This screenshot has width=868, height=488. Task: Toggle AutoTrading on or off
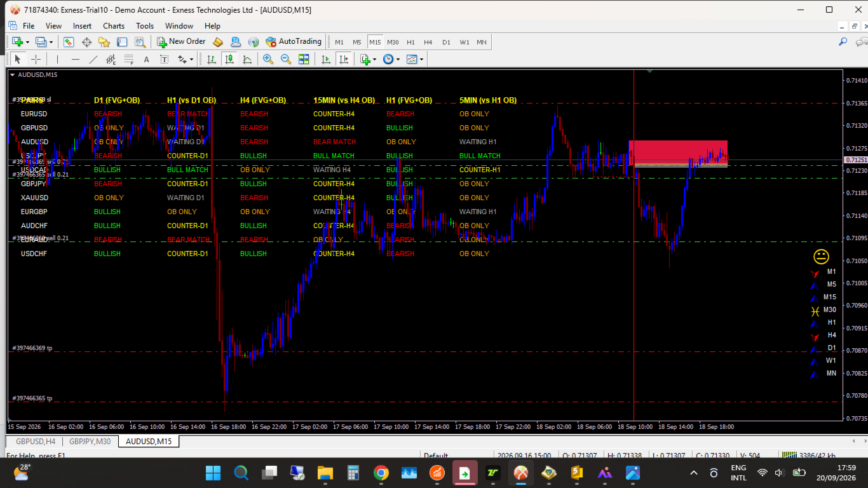pyautogui.click(x=294, y=42)
